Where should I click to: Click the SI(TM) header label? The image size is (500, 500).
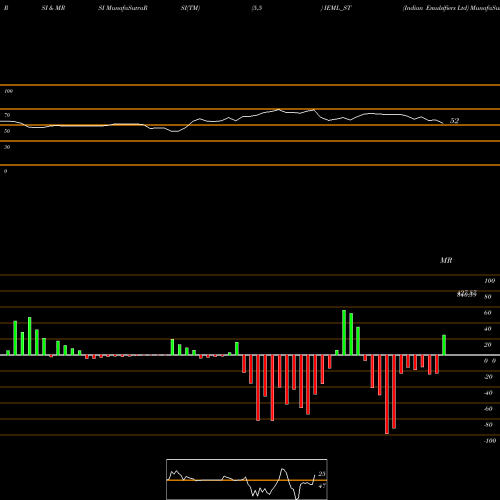(190, 8)
